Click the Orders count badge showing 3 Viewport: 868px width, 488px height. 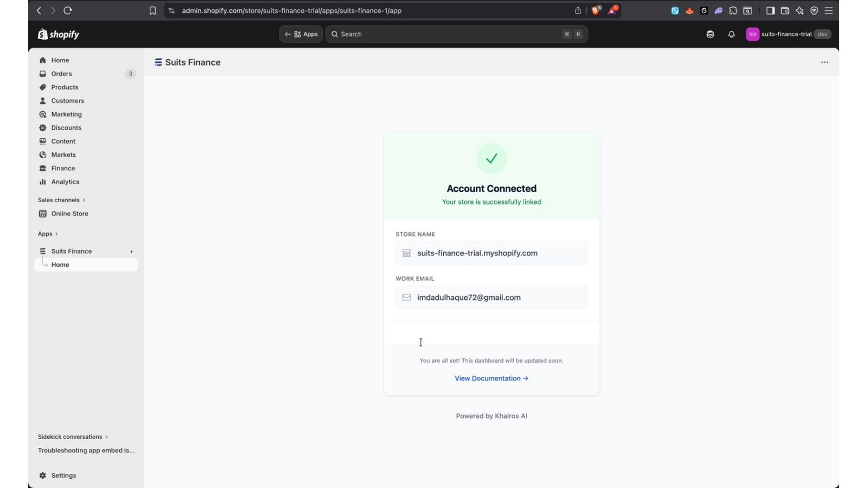[x=130, y=74]
